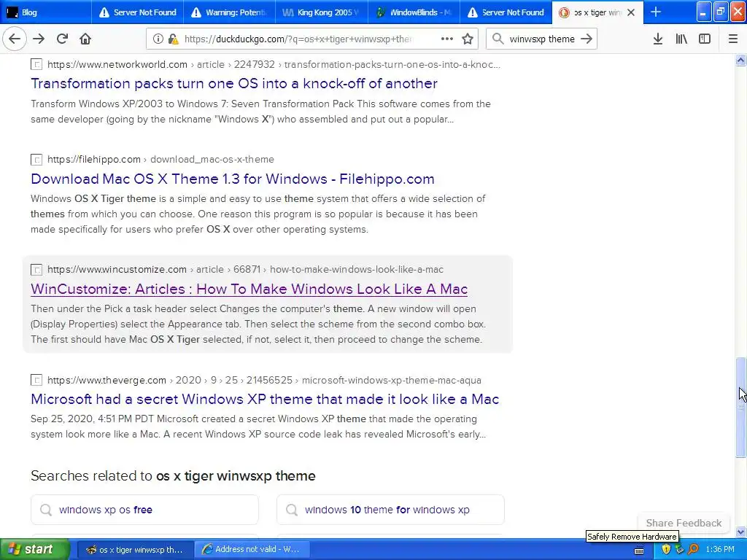Go forward to the next page
747x560 pixels.
[x=39, y=39]
